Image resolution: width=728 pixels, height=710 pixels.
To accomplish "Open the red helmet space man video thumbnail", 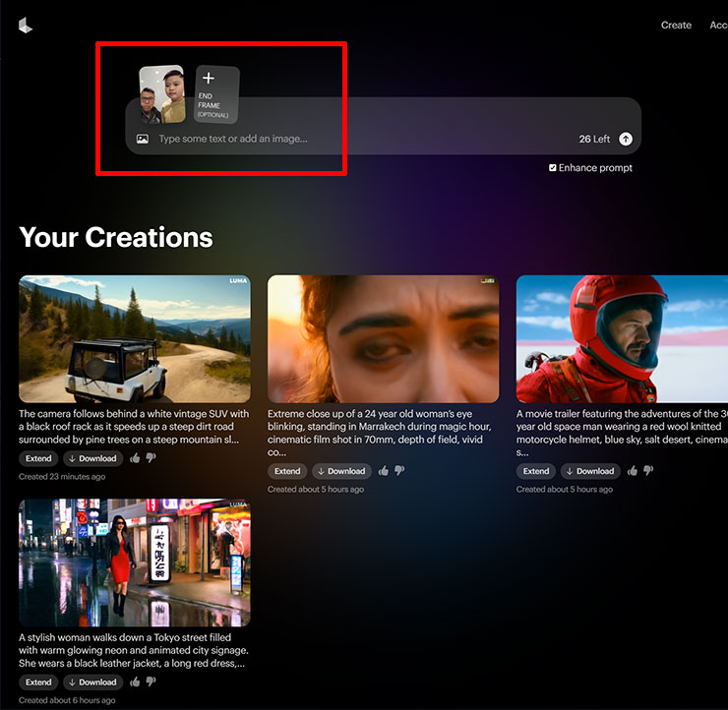I will pyautogui.click(x=622, y=339).
